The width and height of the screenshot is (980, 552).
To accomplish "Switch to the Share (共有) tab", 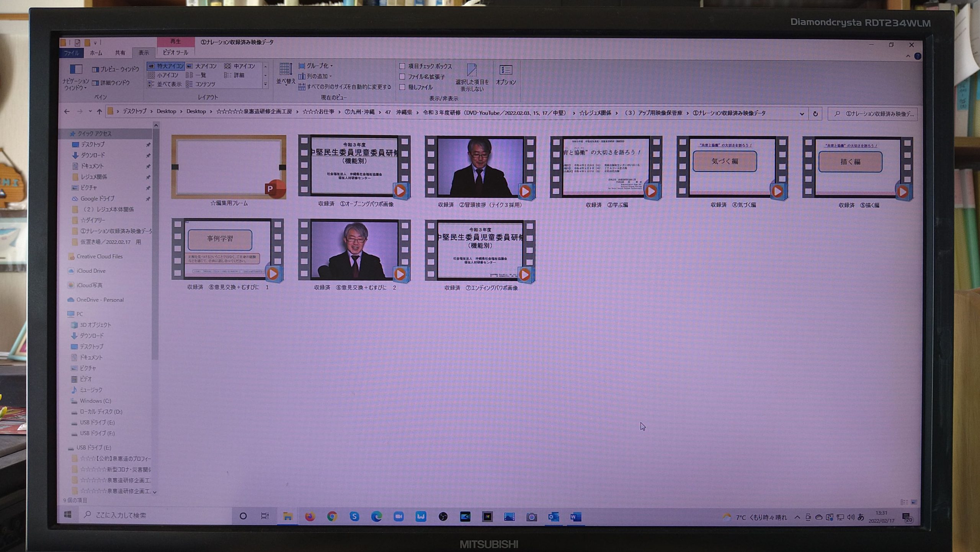I will point(120,53).
